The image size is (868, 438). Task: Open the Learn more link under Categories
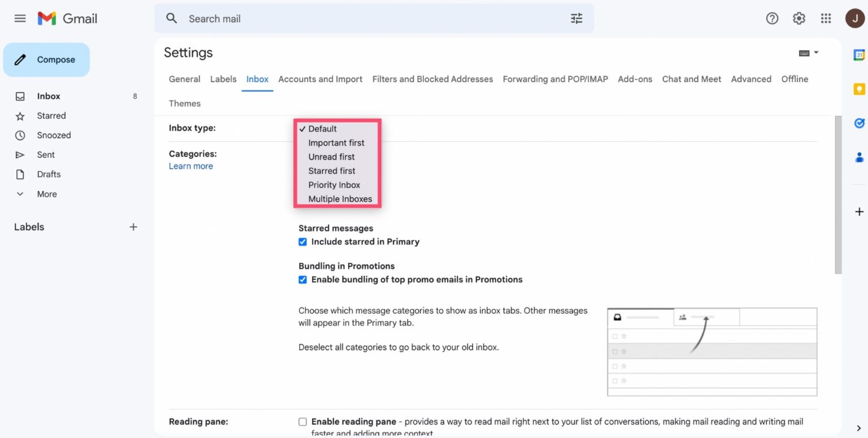tap(190, 166)
